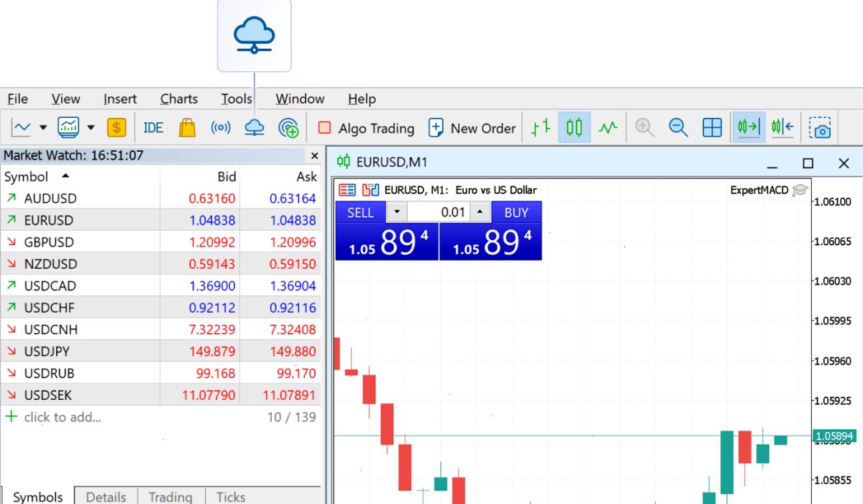Open the Market shopping bag icon
Viewport: 863px width, 504px height.
point(187,128)
